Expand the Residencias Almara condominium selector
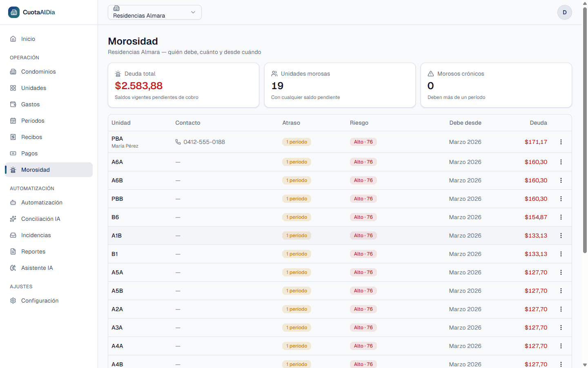588x368 pixels. coord(155,12)
